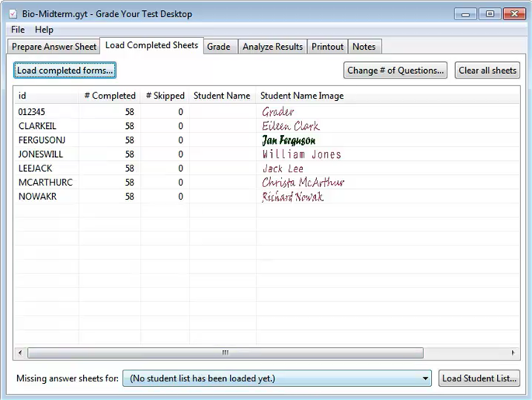Go to the Printout tab
The image size is (532, 400).
(x=327, y=47)
